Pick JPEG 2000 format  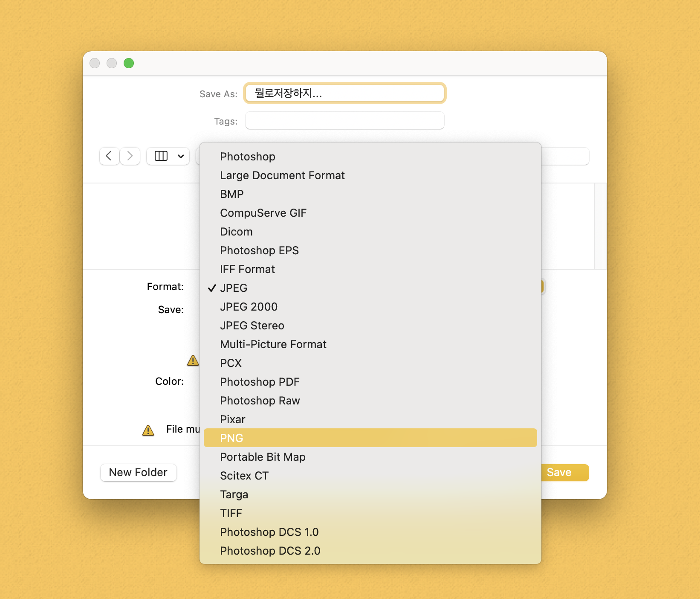click(370, 307)
